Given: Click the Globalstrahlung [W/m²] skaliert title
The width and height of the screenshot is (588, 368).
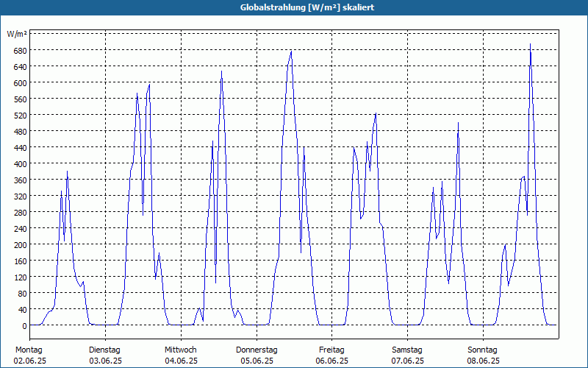Looking at the screenshot, I should 307,7.
